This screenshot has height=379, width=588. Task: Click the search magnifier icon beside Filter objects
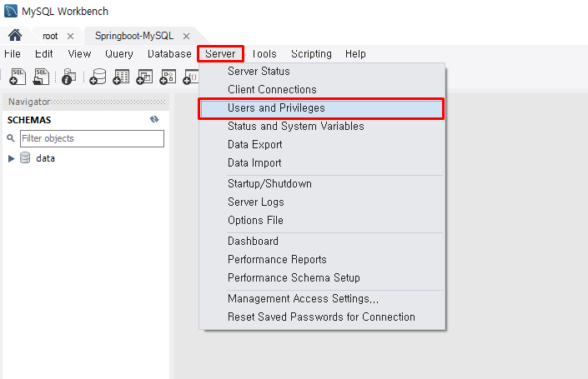[x=11, y=138]
